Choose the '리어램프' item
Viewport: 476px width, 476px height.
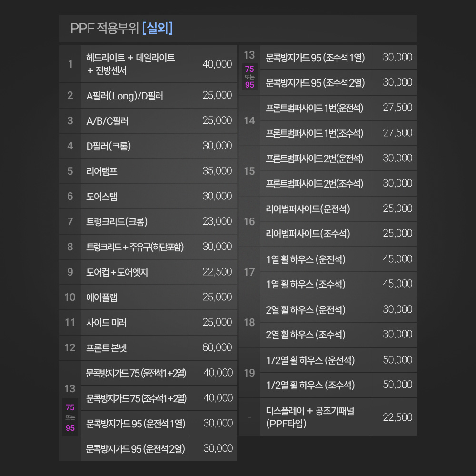(x=102, y=171)
